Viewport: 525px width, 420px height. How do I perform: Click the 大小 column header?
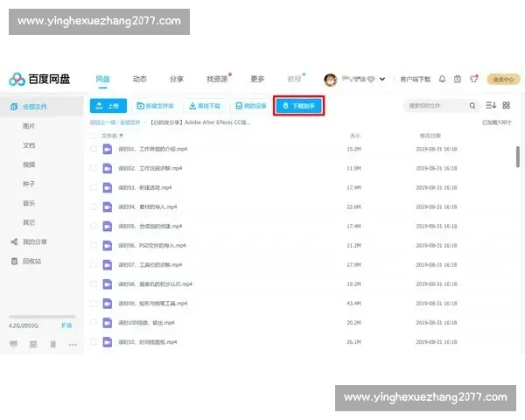click(x=355, y=136)
